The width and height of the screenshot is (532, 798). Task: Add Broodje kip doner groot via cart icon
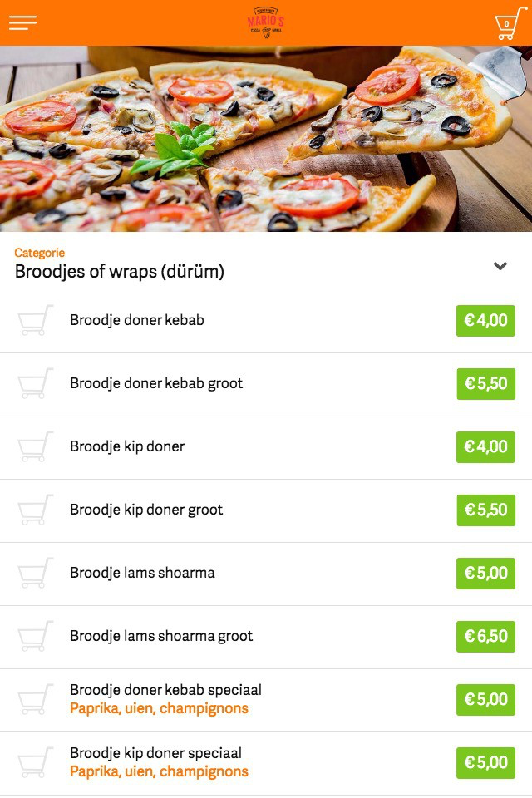35,510
